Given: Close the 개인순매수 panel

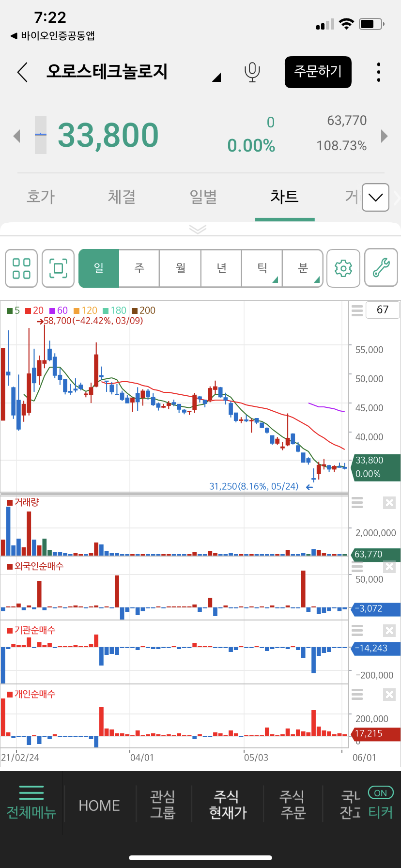Looking at the screenshot, I should point(389,695).
